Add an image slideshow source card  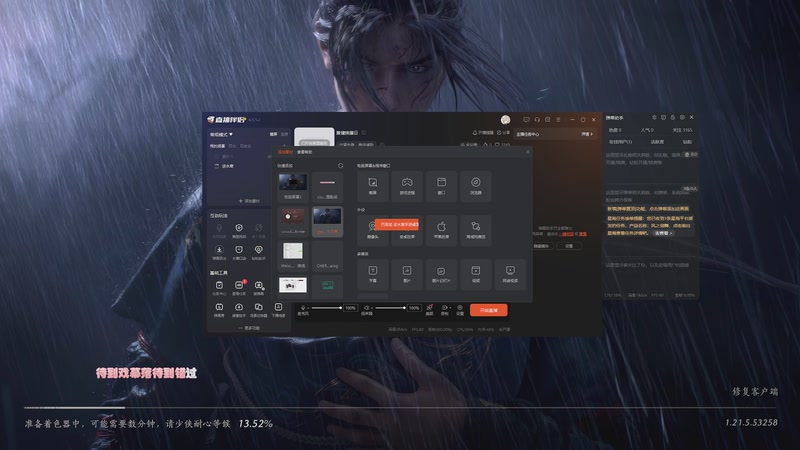click(x=441, y=274)
